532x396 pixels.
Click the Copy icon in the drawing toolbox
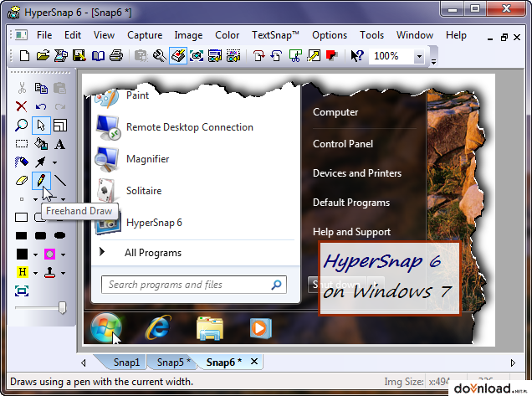[x=41, y=88]
